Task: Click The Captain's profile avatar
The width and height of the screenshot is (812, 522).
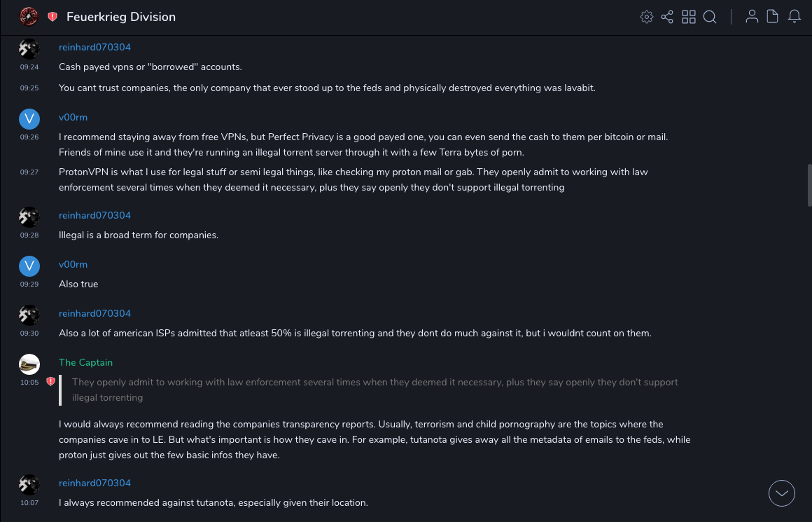Action: coord(29,364)
